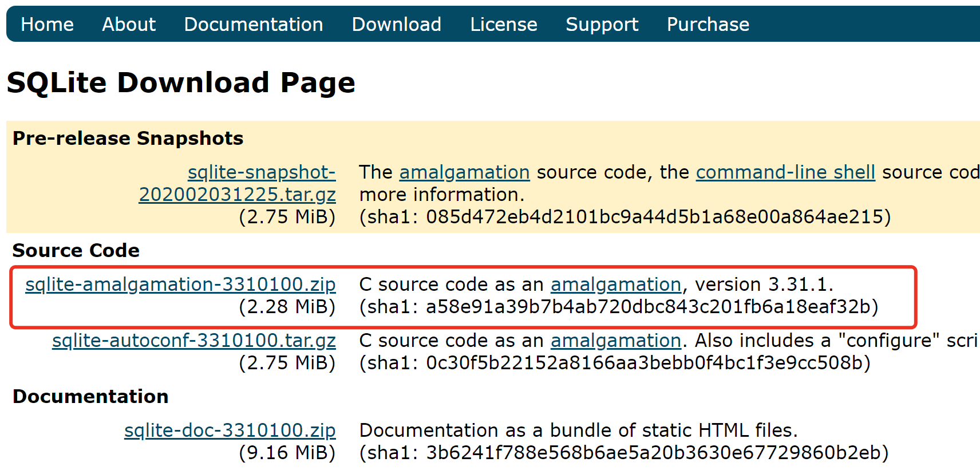Follow the amalgamation link under Pre-release Snapshots
The height and width of the screenshot is (474, 980).
[464, 172]
